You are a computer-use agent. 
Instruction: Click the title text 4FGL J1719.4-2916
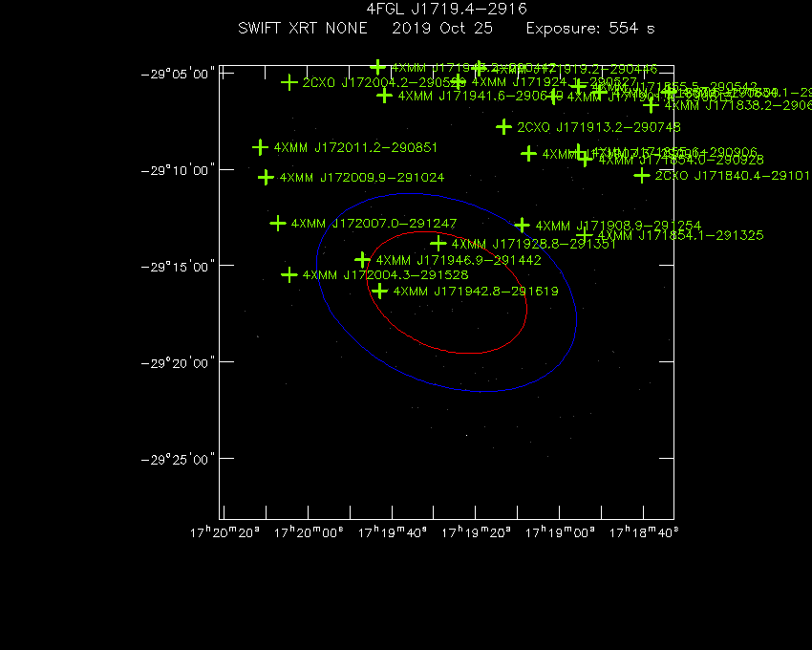pyautogui.click(x=446, y=9)
